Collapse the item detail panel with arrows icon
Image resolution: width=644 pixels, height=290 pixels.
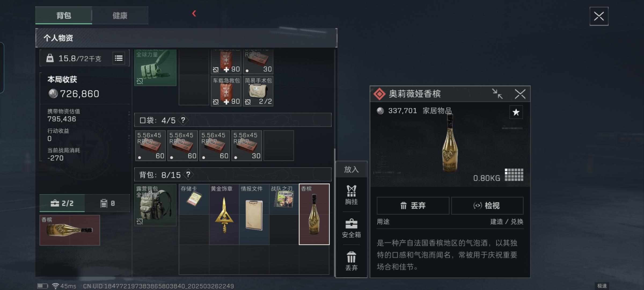click(x=497, y=94)
